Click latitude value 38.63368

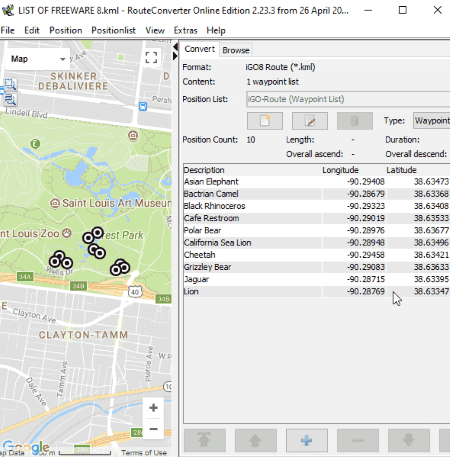coord(431,194)
